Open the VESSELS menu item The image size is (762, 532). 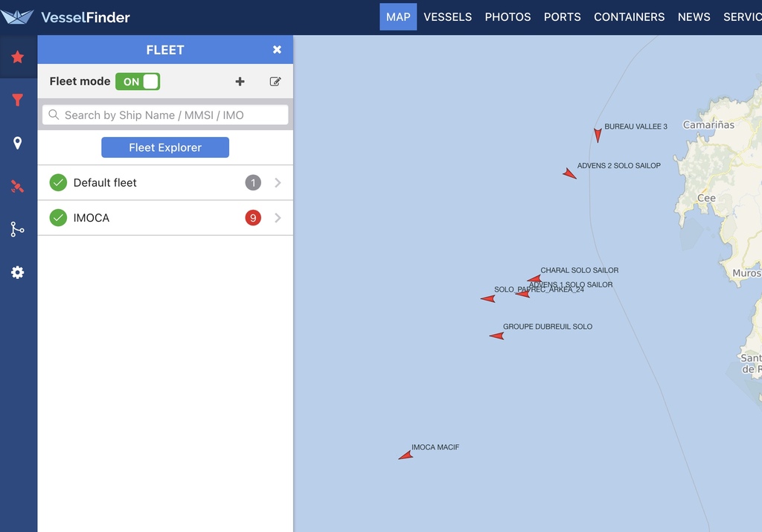[447, 17]
